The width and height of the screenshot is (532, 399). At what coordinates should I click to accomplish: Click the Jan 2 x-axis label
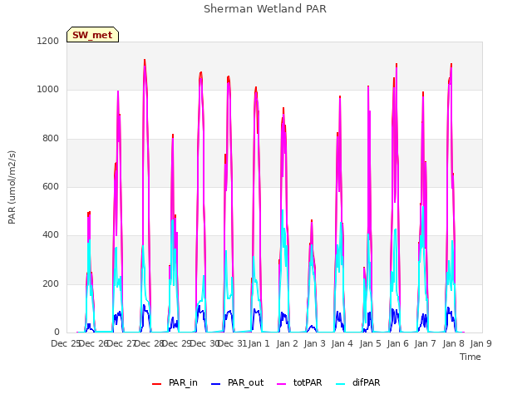[x=287, y=343]
